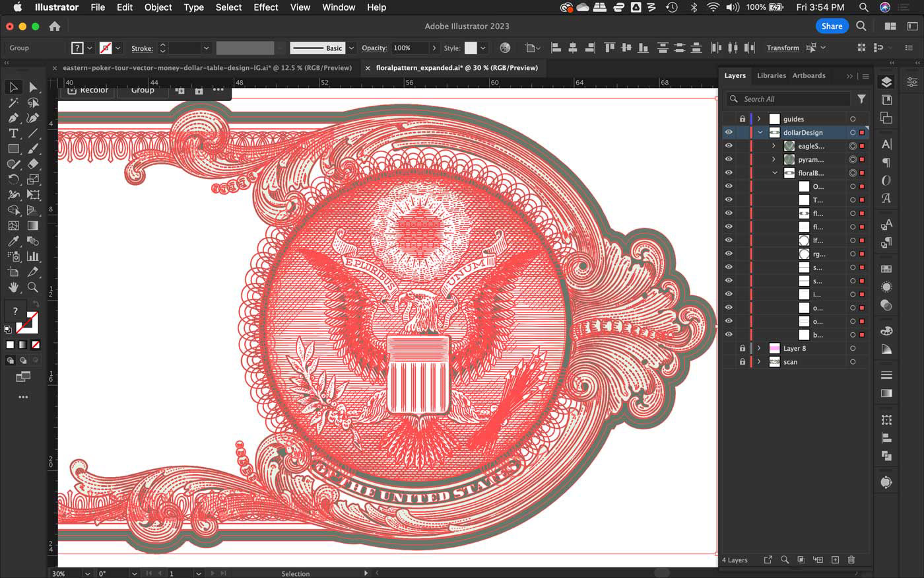Unlock the guides layer

tap(742, 119)
